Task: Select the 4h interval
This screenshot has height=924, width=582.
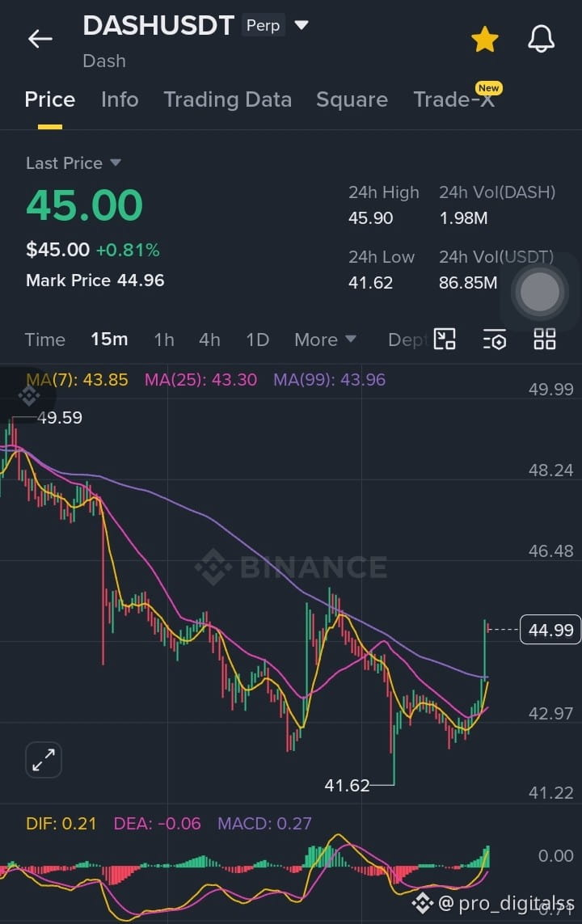Action: [x=209, y=340]
